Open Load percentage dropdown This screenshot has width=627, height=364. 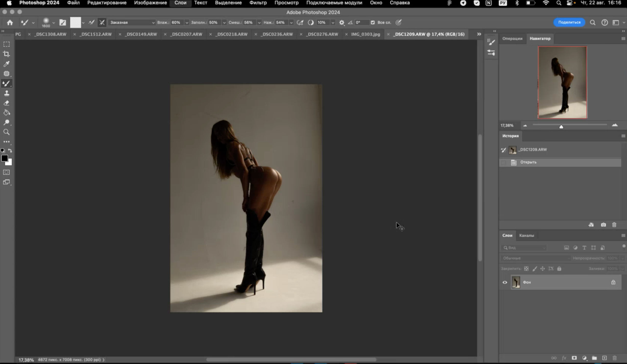click(224, 22)
